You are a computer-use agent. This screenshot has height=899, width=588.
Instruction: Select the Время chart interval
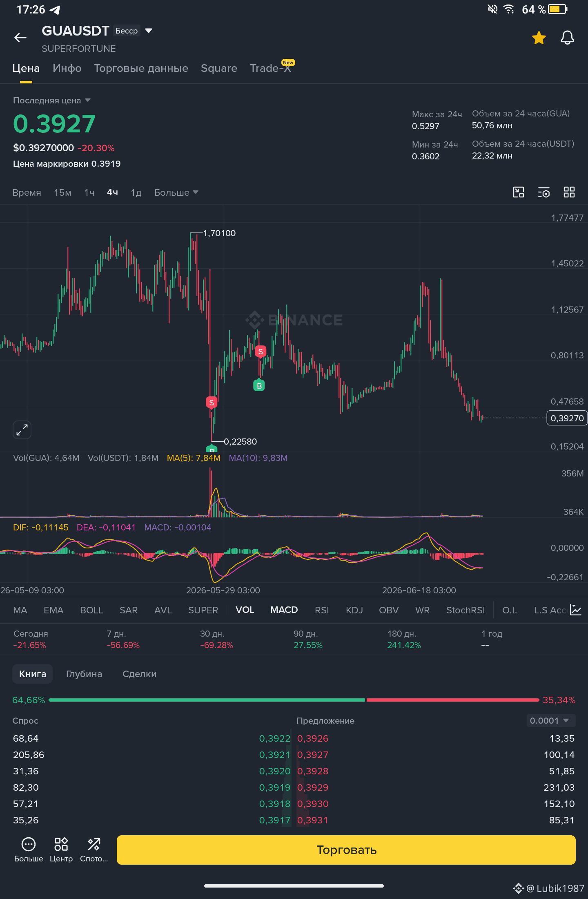click(27, 192)
